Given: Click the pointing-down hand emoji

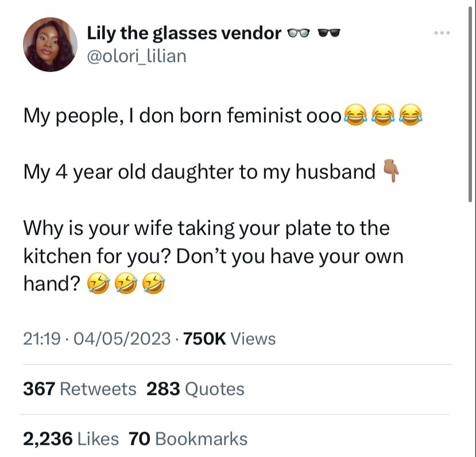Looking at the screenshot, I should (391, 171).
